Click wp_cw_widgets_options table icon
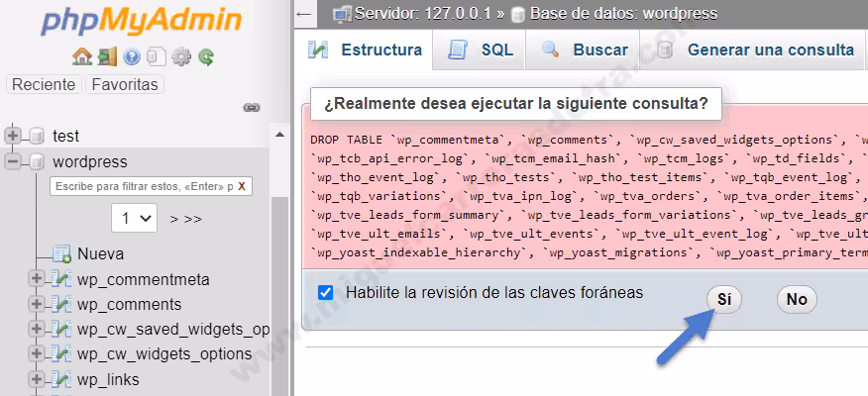Viewport: 868px width, 396px height. [61, 354]
